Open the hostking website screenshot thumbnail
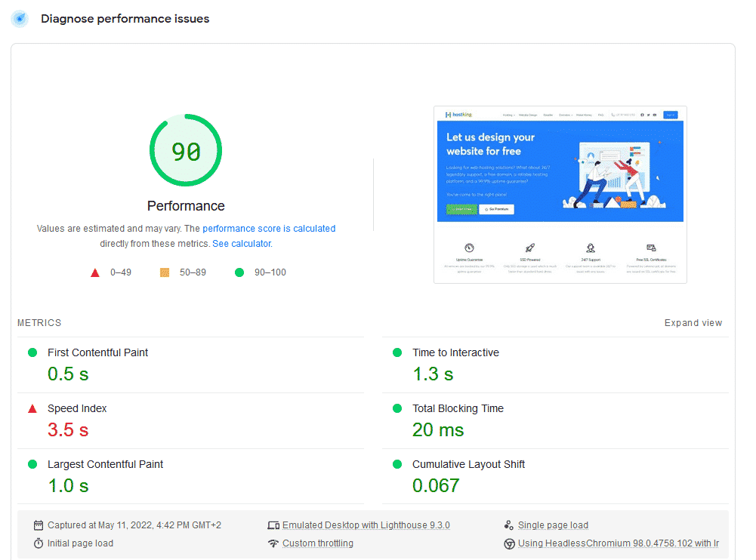 tap(560, 195)
